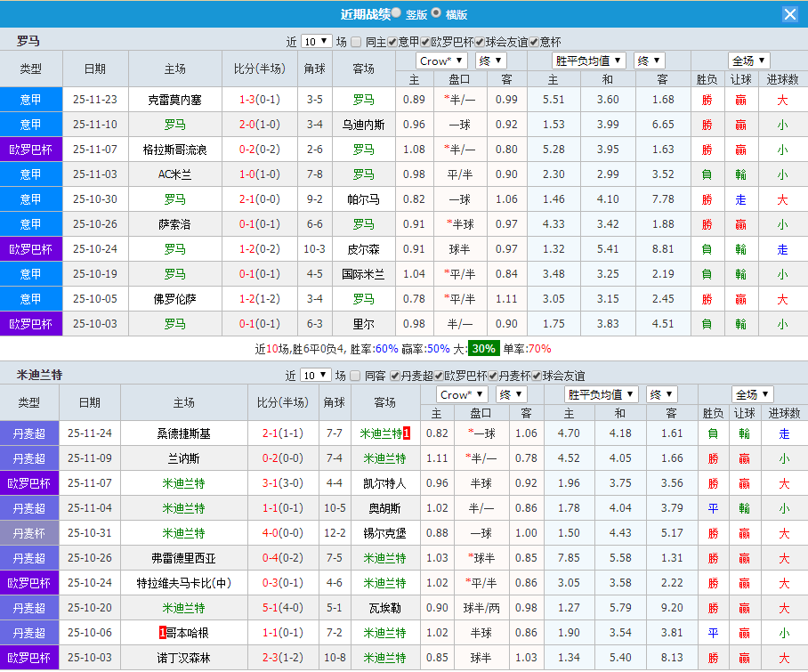Click the 丹麦超 badge on 桑德捷斯基 row
The height and width of the screenshot is (672, 808).
[30, 433]
